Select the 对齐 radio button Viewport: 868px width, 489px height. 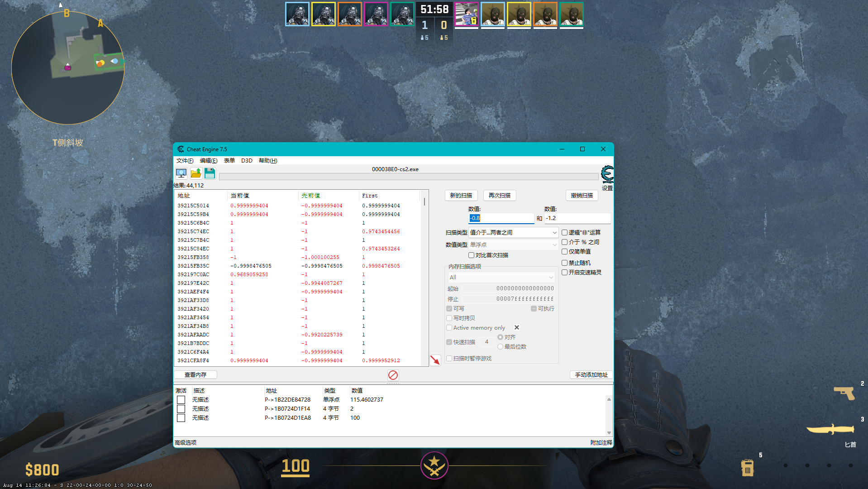click(500, 337)
